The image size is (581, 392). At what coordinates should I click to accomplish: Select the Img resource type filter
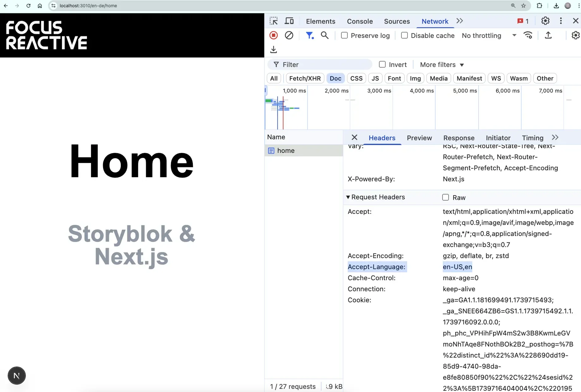point(415,78)
